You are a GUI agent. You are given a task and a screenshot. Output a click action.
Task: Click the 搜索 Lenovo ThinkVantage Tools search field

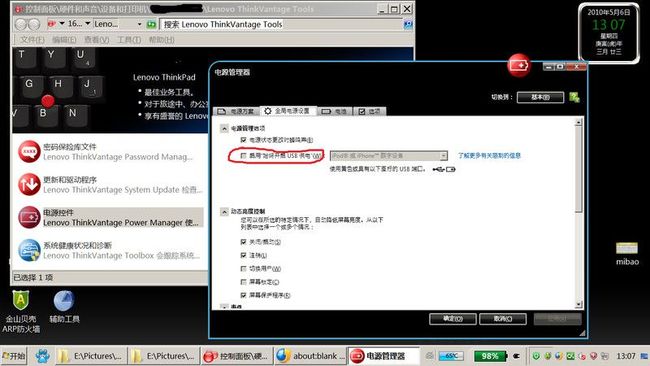(281, 24)
